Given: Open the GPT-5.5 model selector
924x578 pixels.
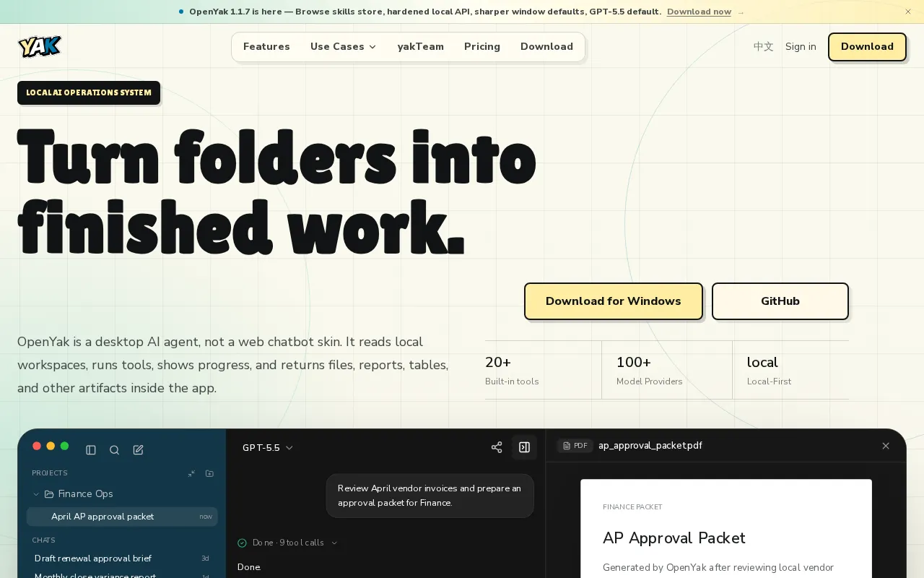Looking at the screenshot, I should click(x=268, y=448).
